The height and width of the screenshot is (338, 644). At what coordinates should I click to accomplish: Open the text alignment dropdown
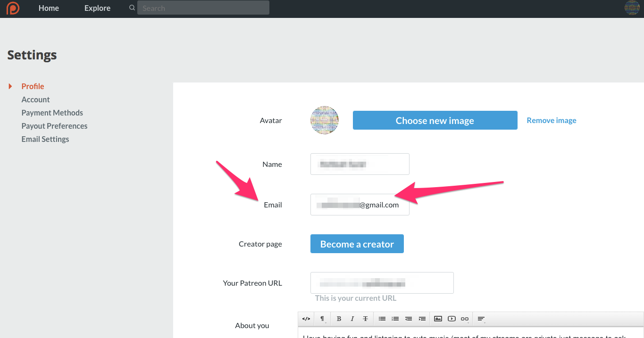[x=481, y=319]
